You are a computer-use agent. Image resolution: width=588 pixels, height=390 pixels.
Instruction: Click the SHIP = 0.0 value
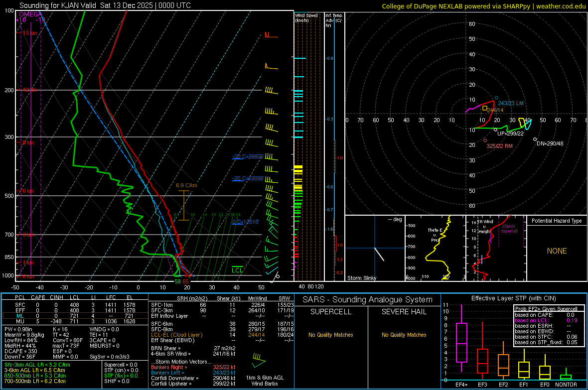click(117, 381)
